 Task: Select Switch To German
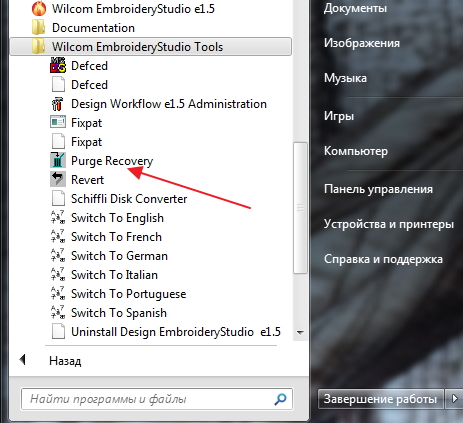click(x=119, y=256)
